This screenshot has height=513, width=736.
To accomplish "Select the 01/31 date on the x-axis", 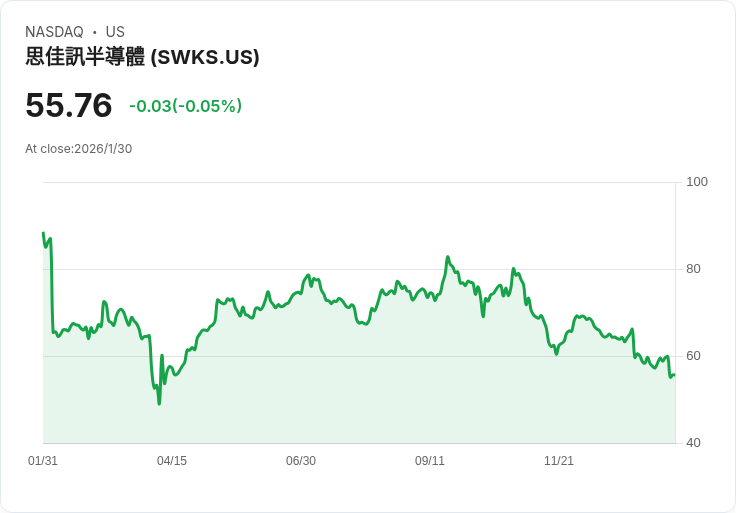I will click(43, 461).
